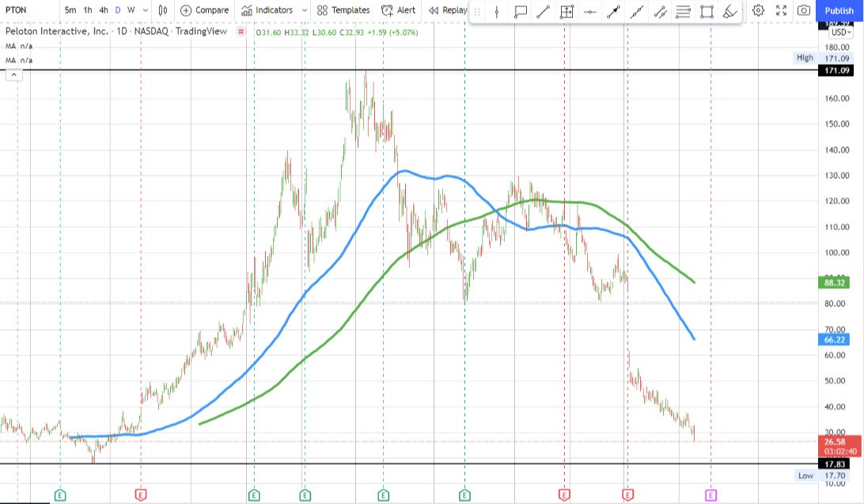Click the blue Publish button
Screen dimensions: 864x504
(x=839, y=10)
